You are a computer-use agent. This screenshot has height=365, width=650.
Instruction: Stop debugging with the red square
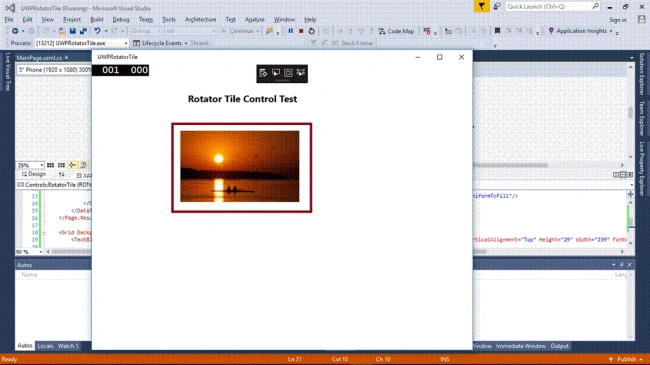click(301, 31)
